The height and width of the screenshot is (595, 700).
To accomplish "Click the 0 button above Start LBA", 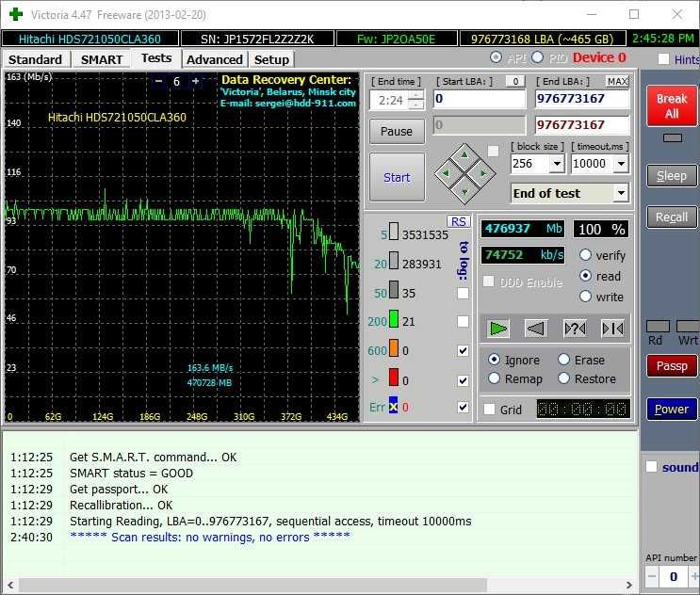I will coord(515,81).
